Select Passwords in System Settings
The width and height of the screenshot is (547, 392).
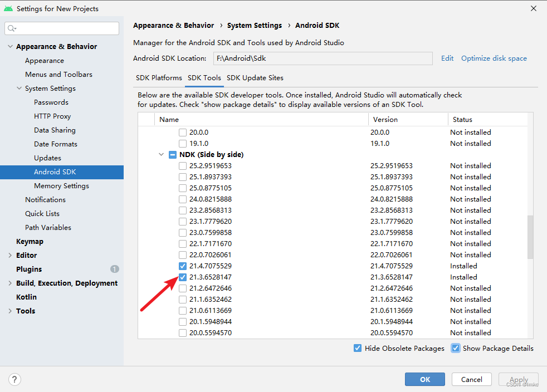[51, 102]
